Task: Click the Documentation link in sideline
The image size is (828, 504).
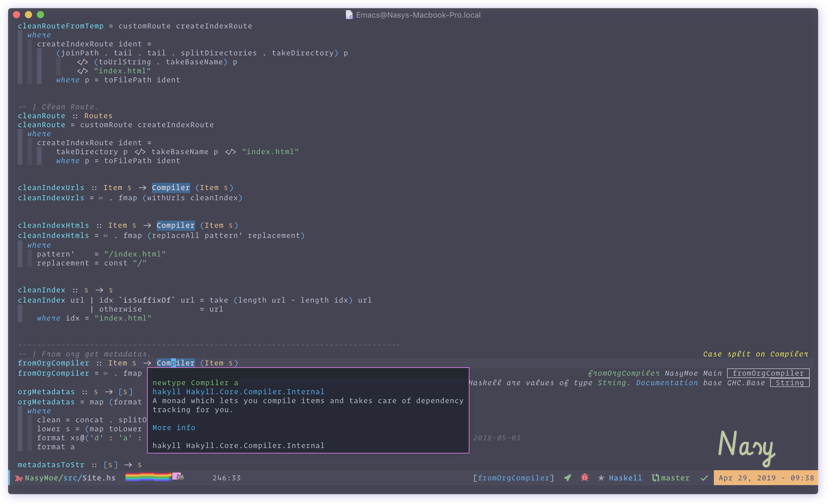Action: click(667, 383)
